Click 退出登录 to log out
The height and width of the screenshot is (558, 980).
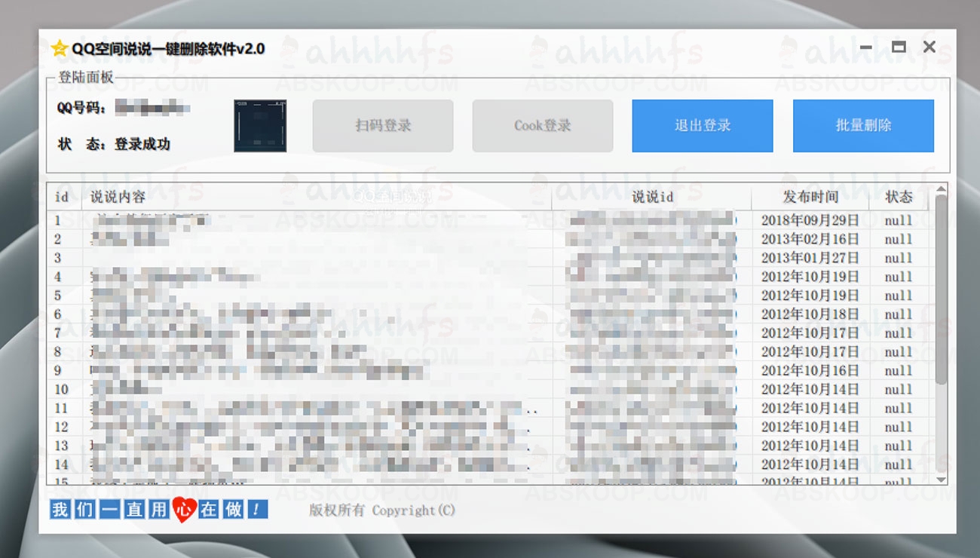tap(702, 126)
